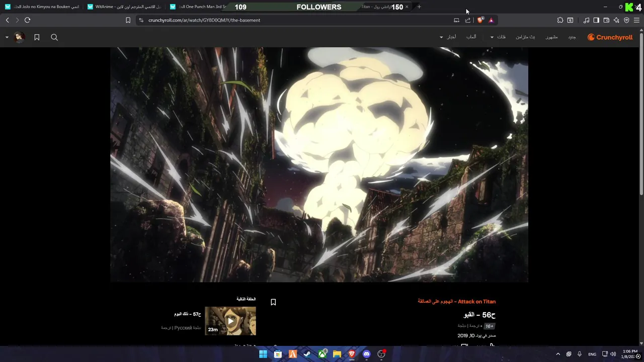
Task: Open the بث متزامن navigation link
Action: pos(525,37)
